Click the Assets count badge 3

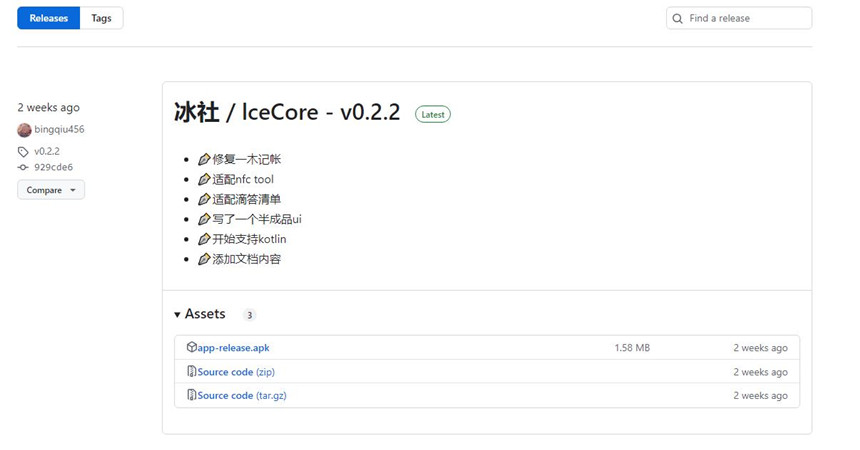tap(250, 315)
